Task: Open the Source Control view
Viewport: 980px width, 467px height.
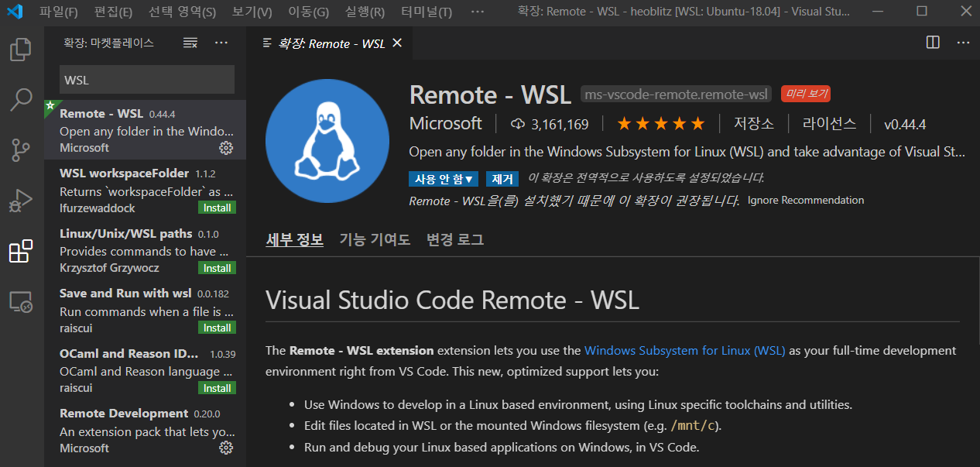Action: click(21, 149)
